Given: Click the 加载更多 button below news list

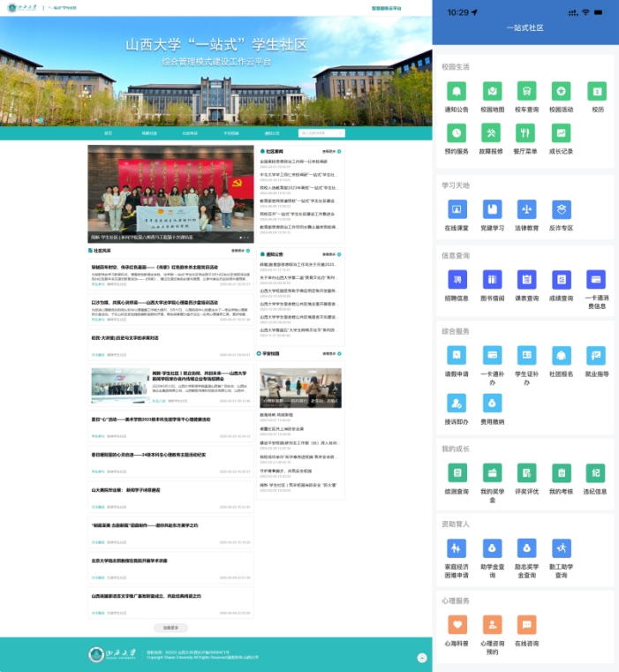Looking at the screenshot, I should click(170, 628).
